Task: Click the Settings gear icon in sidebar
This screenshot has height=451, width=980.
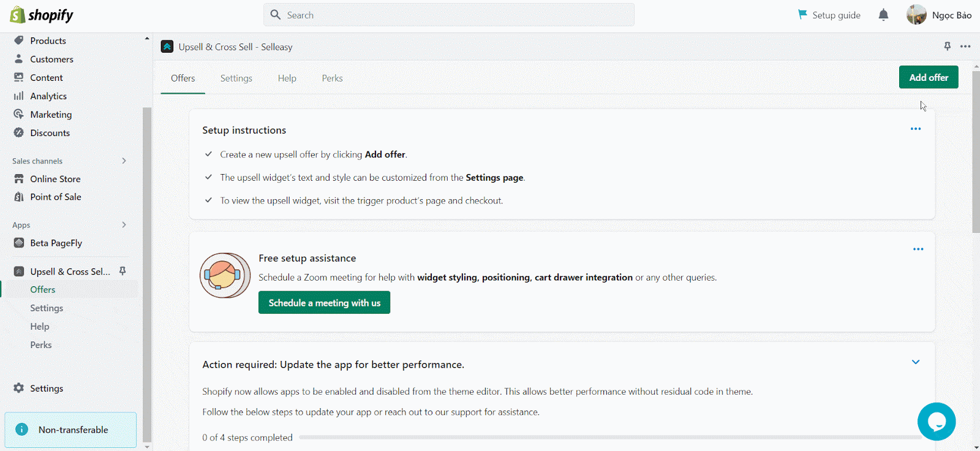Action: click(x=19, y=388)
